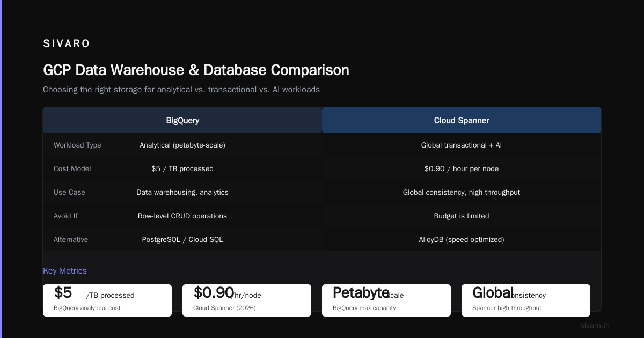
Task: Click the GCP Data Warehouse & Database Comparison title
Action: point(196,70)
